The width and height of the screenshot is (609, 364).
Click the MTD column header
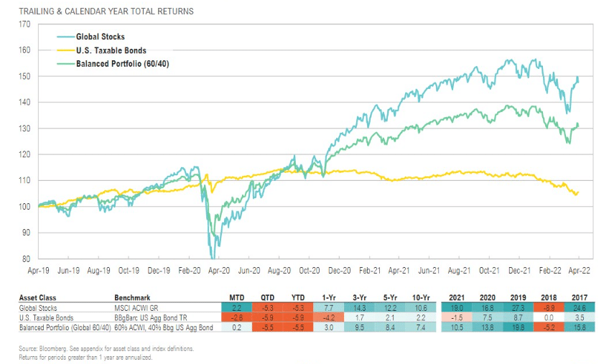236,297
